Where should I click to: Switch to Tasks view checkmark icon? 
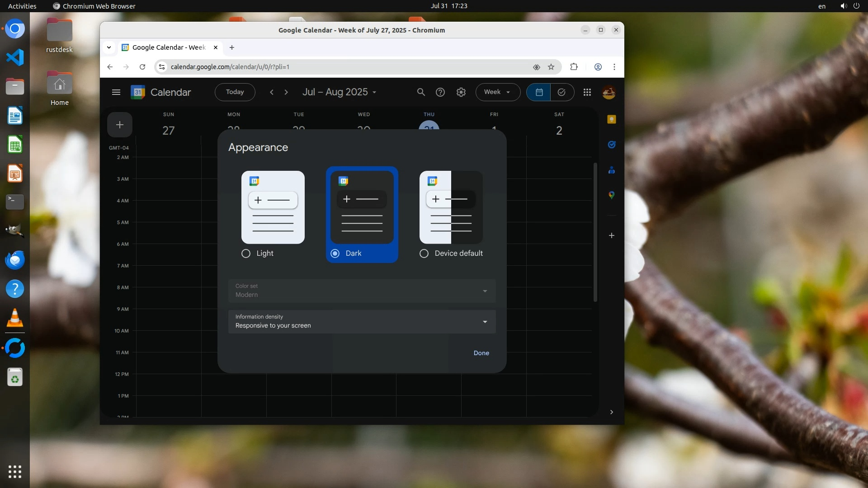coord(561,92)
